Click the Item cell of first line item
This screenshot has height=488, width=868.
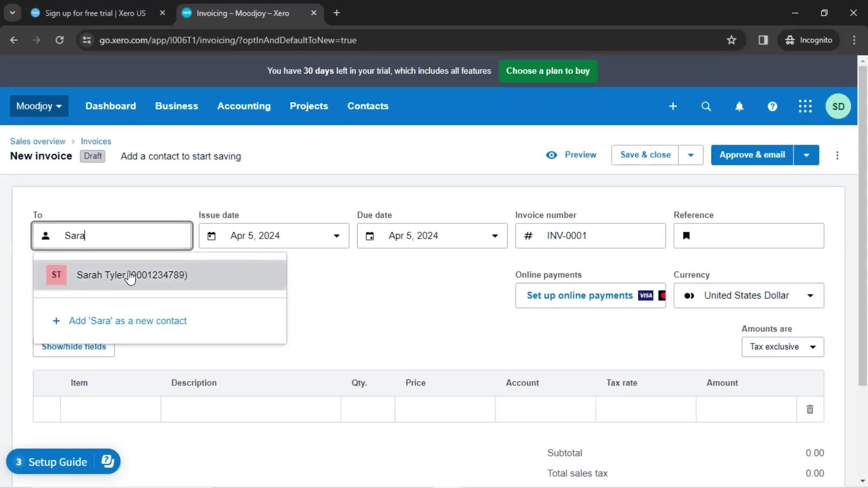(111, 409)
